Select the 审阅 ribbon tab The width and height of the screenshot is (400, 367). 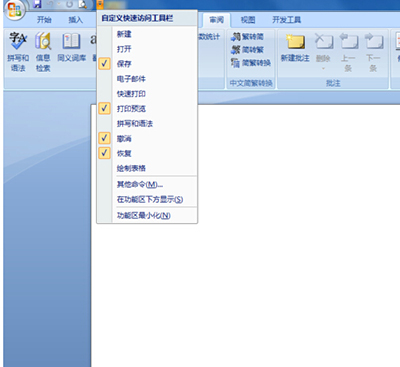pos(216,20)
